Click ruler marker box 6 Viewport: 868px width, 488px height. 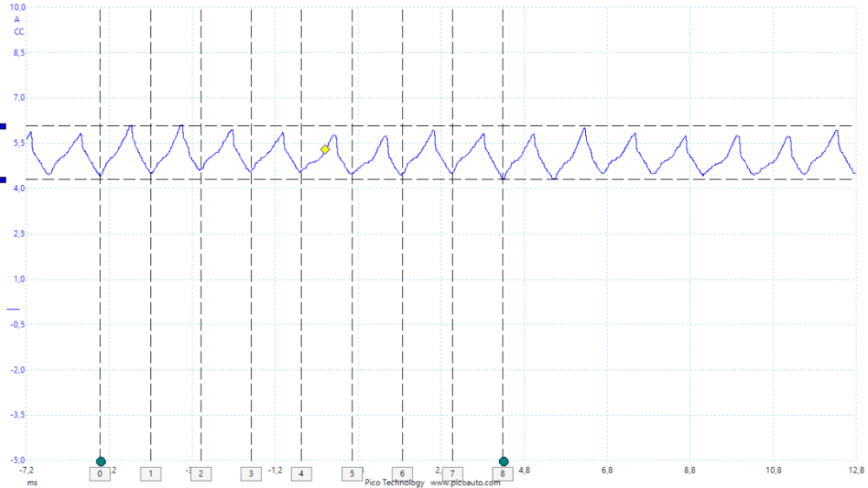403,474
